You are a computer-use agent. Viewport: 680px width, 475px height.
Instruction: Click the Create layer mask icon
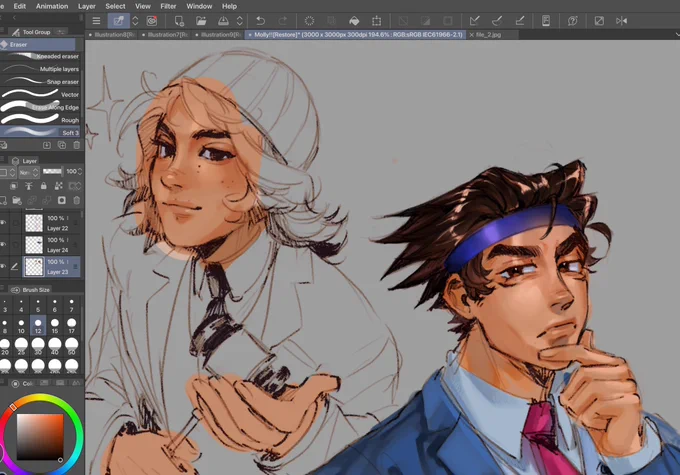coord(62,200)
